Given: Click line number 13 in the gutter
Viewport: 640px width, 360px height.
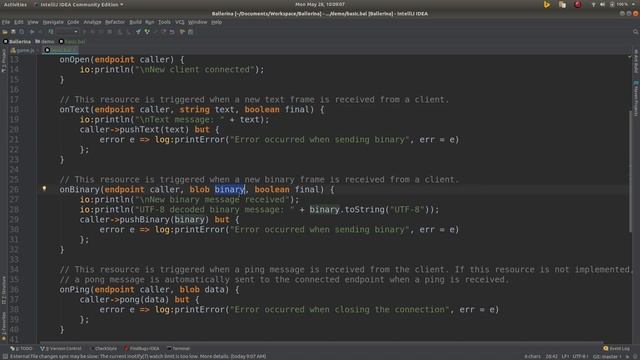Looking at the screenshot, I should coord(14,60).
